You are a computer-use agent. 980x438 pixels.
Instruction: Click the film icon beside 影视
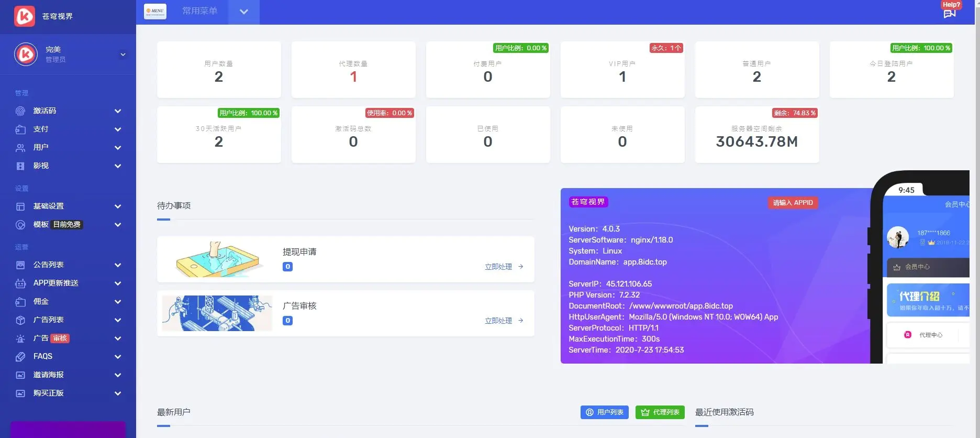coord(20,166)
